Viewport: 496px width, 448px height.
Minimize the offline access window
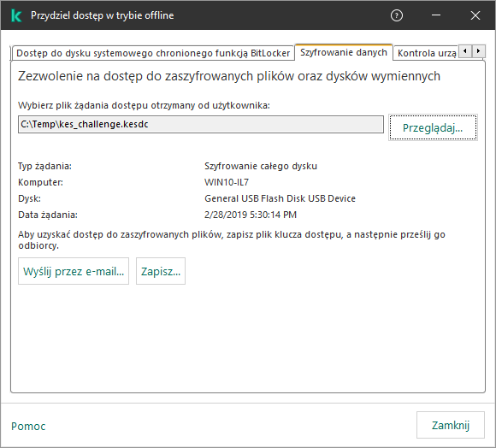tap(436, 15)
